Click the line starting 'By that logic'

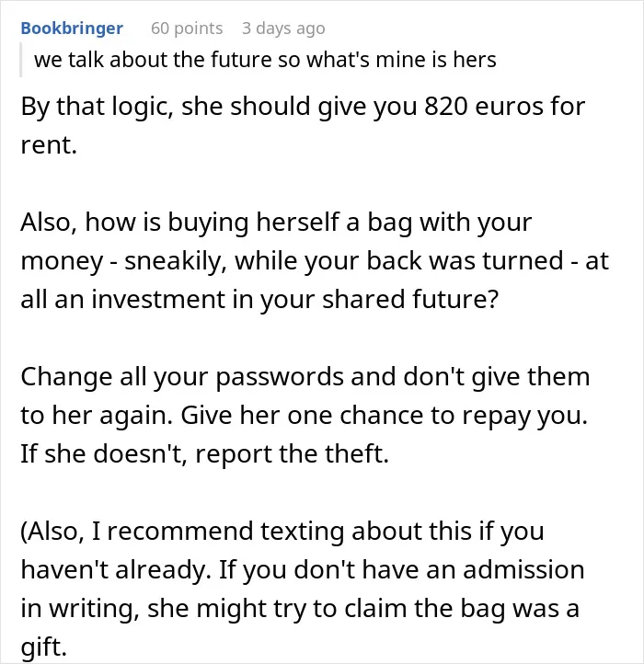pos(303,107)
